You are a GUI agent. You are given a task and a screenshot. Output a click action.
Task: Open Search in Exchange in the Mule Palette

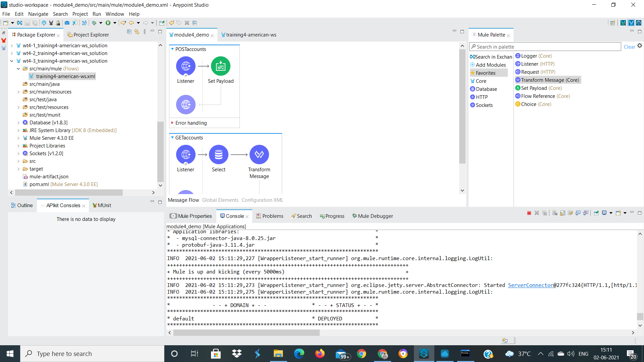tap(491, 56)
